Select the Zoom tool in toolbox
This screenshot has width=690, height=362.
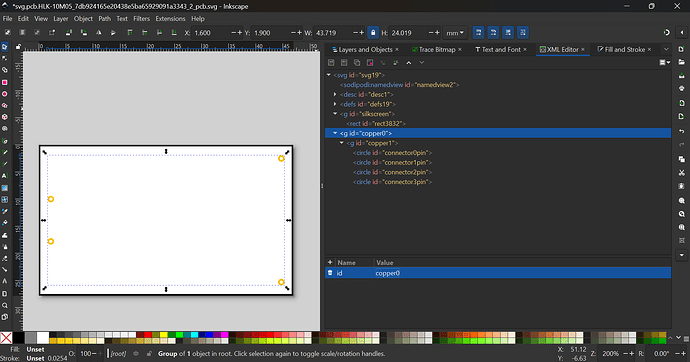click(x=5, y=305)
